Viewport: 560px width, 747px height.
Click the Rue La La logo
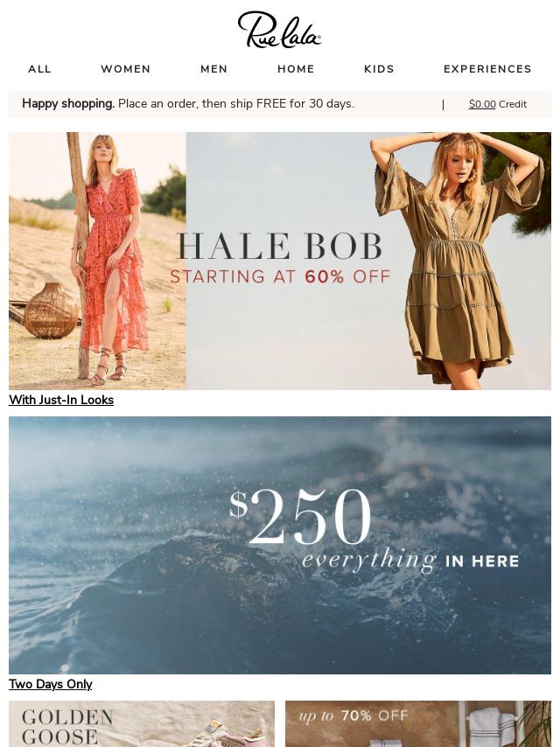tap(279, 30)
